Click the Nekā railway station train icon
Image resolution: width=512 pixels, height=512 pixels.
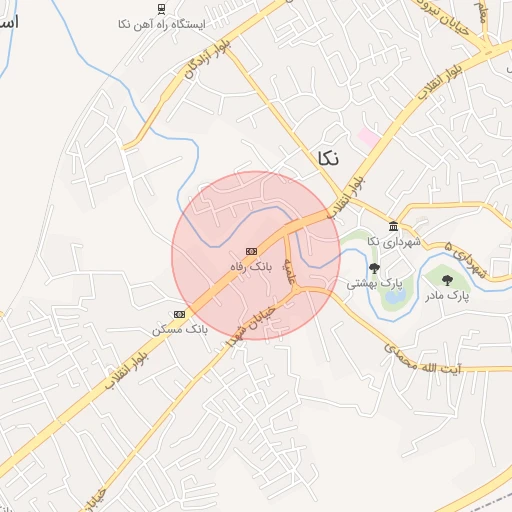pos(161,9)
